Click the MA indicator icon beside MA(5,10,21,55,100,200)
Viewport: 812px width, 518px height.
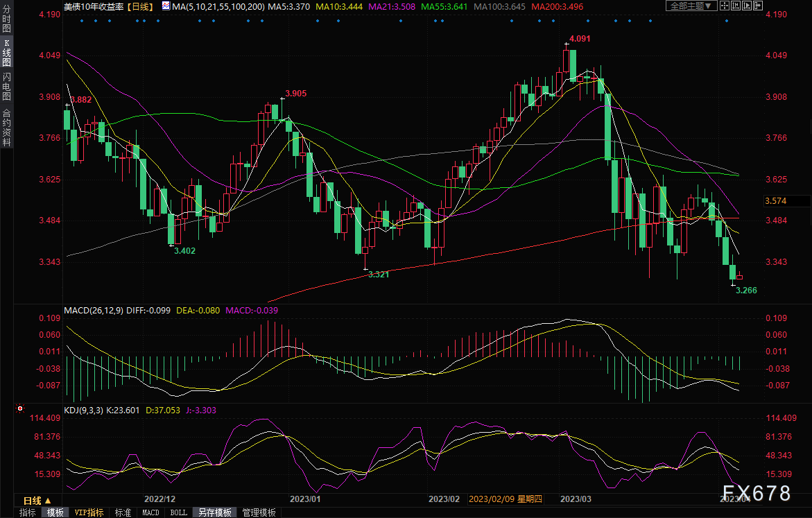[x=165, y=6]
